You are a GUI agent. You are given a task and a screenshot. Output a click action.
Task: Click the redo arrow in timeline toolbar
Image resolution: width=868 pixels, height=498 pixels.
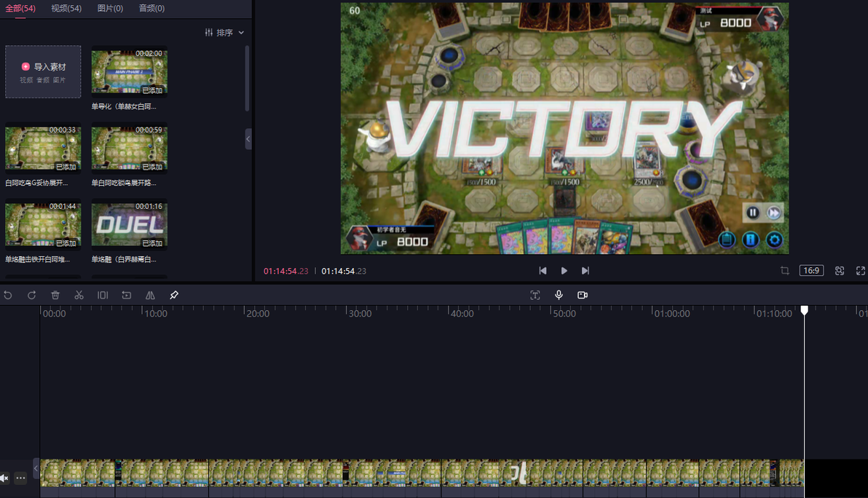31,295
